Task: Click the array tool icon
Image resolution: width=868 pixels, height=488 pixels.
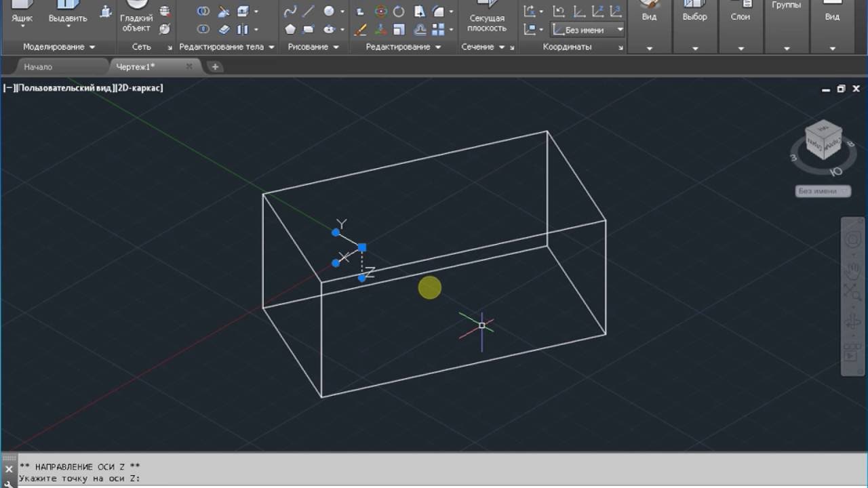Action: coord(438,29)
